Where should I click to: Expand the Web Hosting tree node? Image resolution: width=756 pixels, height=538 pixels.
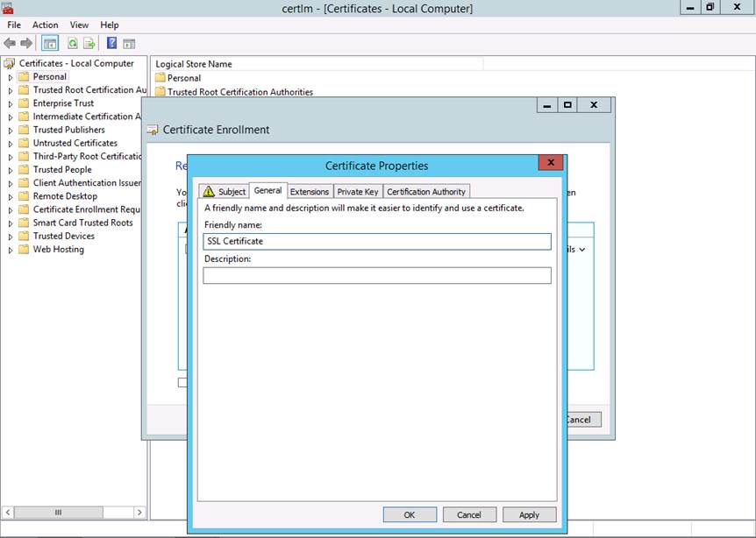pos(11,250)
